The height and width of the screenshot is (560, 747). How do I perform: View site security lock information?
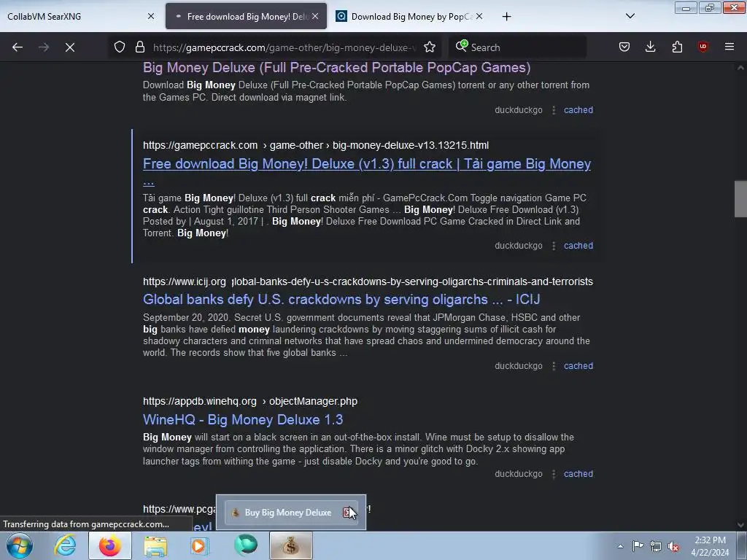coord(139,47)
